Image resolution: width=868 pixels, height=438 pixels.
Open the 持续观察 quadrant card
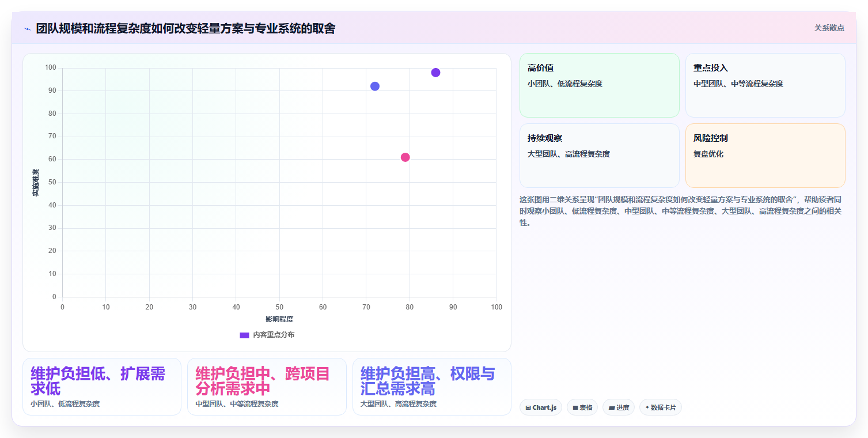point(600,156)
